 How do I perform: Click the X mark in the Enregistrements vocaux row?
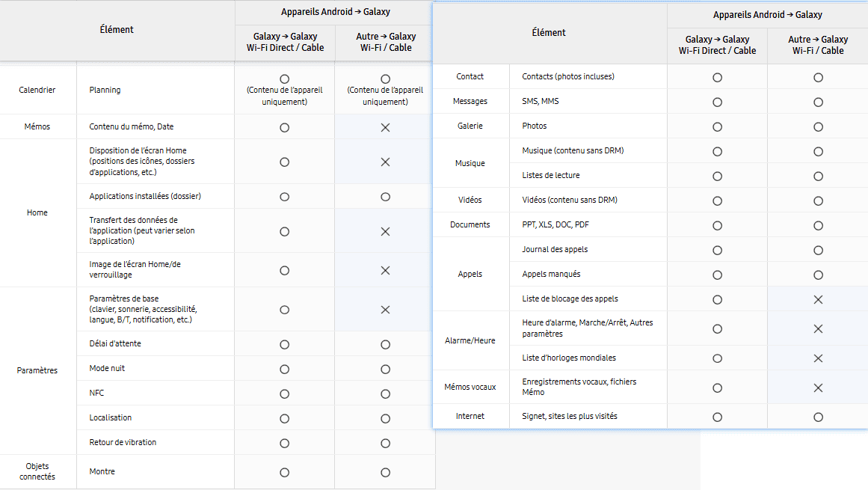tap(818, 388)
